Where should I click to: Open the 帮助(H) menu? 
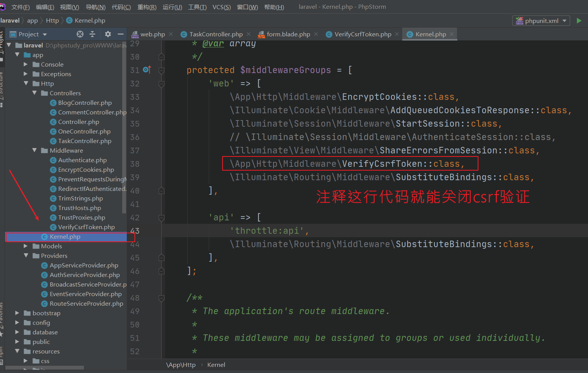pyautogui.click(x=274, y=7)
